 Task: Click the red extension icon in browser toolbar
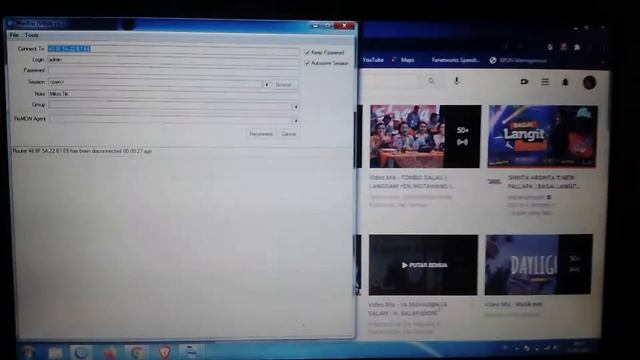click(x=564, y=47)
